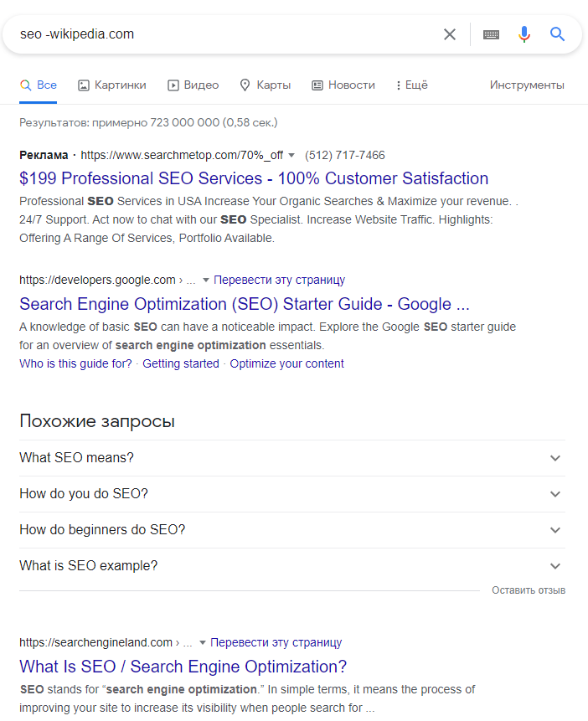Screen dimensions: 588x721
Task: Expand the 'What SEO means?' question
Action: 290,458
